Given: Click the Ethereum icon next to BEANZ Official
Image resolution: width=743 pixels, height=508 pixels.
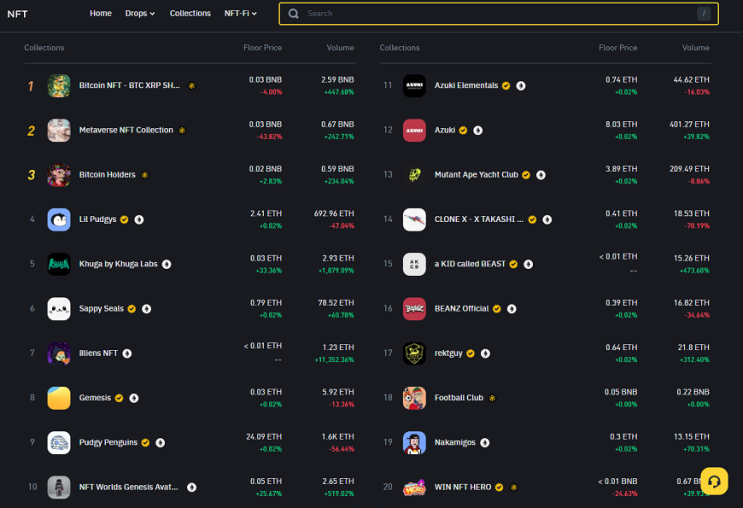Looking at the screenshot, I should tap(511, 309).
